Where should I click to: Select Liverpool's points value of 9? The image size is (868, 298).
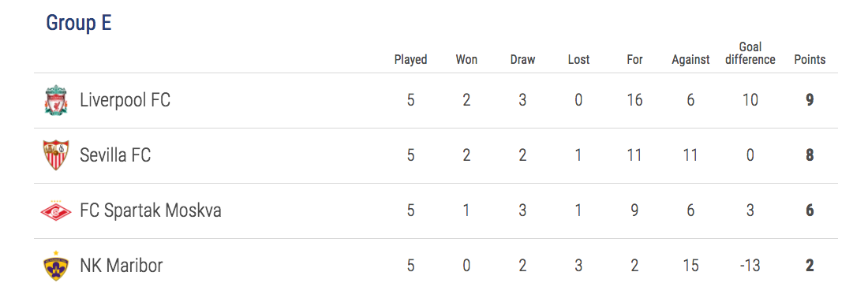[810, 100]
